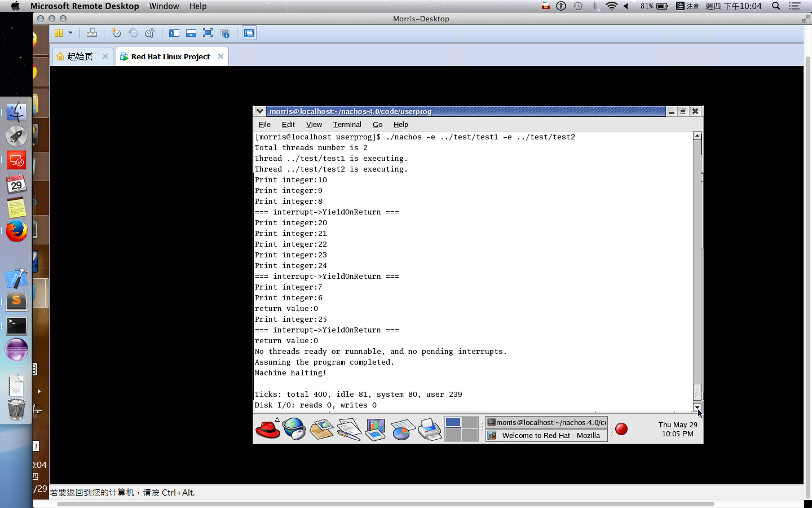Launch the Mozilla web browser from the panel
Viewport: 812px width, 508px height.
tap(295, 429)
